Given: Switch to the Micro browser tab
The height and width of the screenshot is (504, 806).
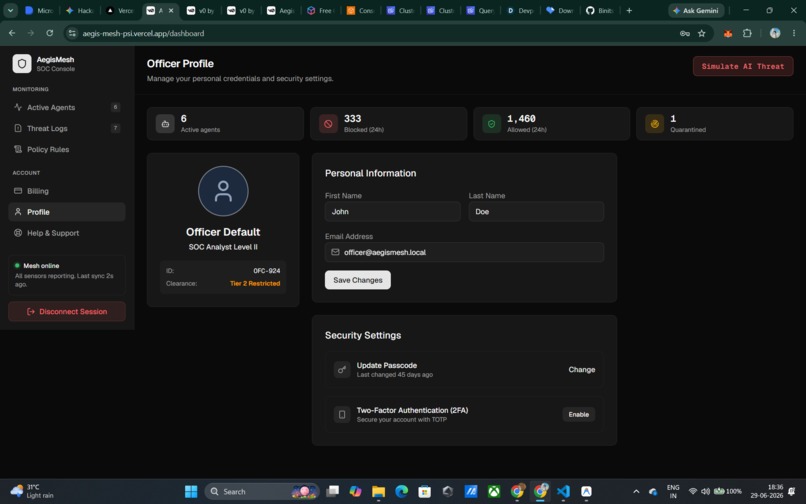Looking at the screenshot, I should pyautogui.click(x=40, y=10).
